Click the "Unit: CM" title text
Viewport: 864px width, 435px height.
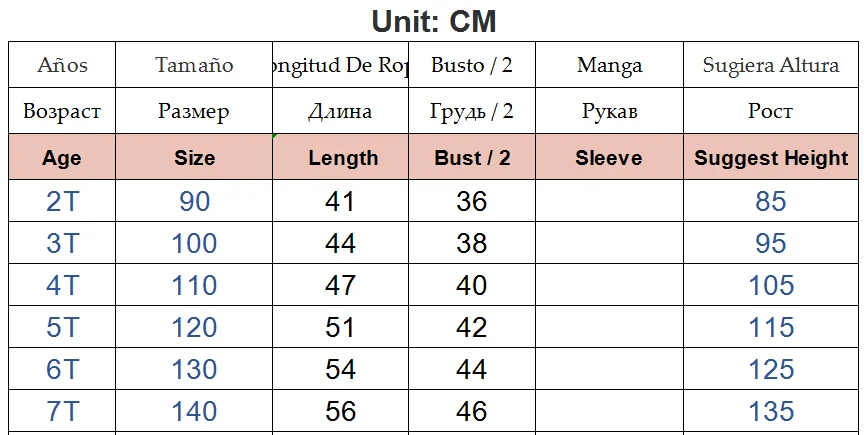click(x=433, y=20)
